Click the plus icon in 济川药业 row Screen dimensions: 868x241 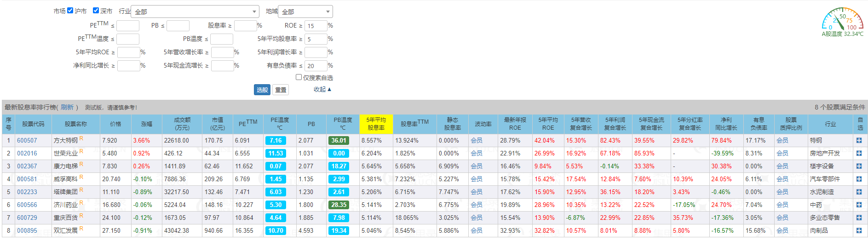pos(859,205)
